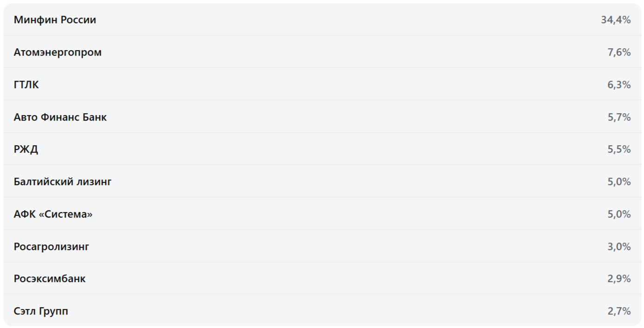Select the 7,6% percentage for Атомэнергопром

619,52
